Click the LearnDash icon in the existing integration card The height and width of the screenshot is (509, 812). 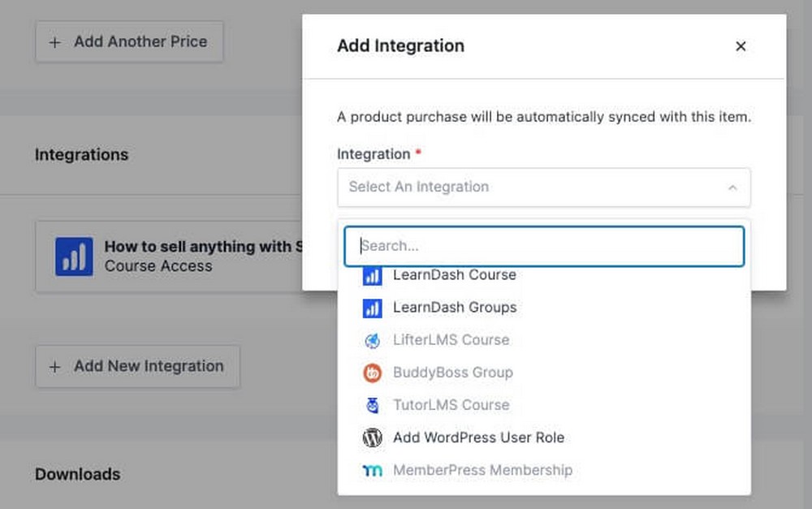click(74, 257)
